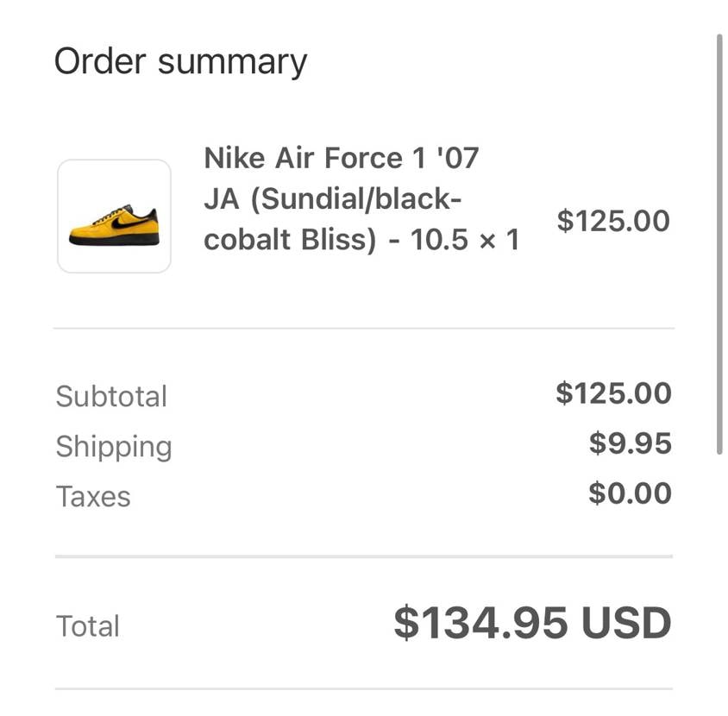Click the "Taxes" label
This screenshot has width=728, height=716.
93,497
